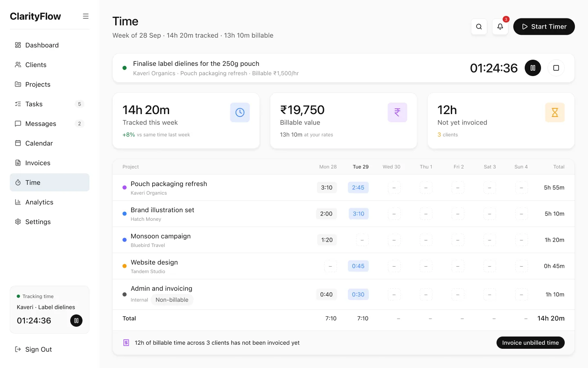Click the rupee icon on Billable value card

tap(397, 112)
